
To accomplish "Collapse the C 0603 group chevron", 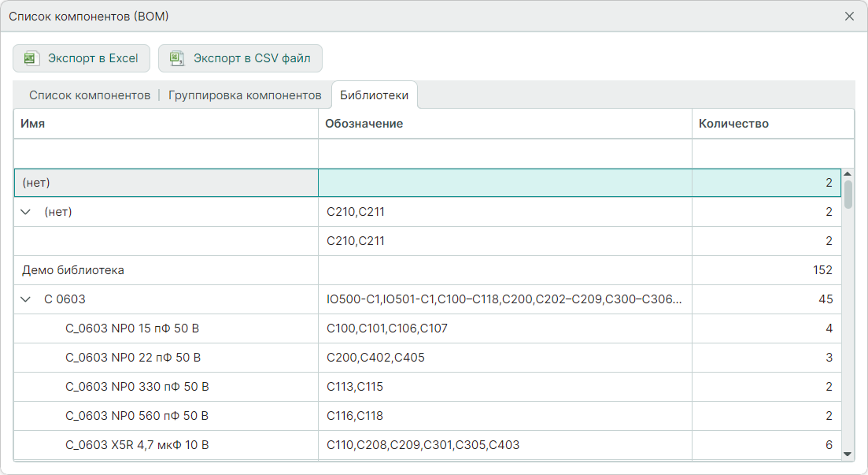I will 26,299.
